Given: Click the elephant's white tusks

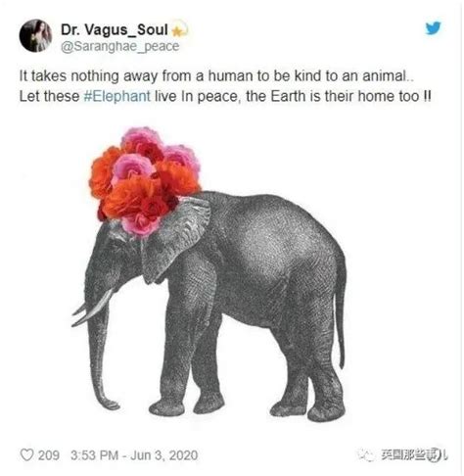Looking at the screenshot, I should [92, 309].
